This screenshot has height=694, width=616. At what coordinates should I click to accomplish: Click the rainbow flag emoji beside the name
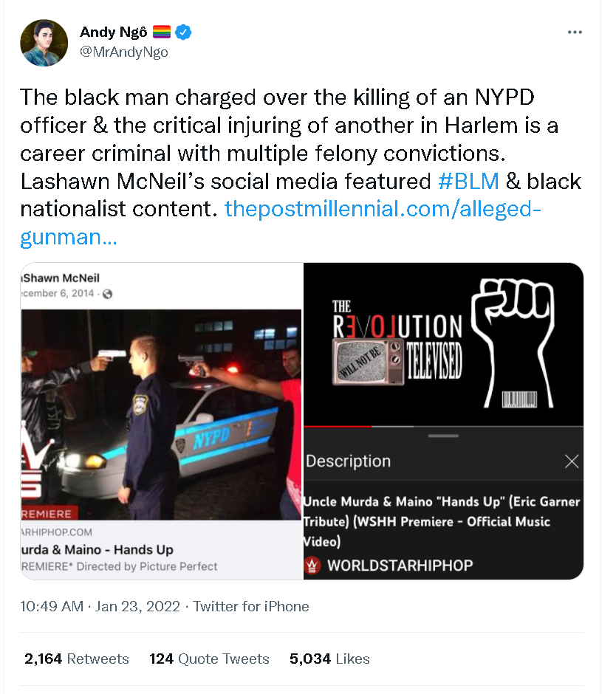pos(162,32)
